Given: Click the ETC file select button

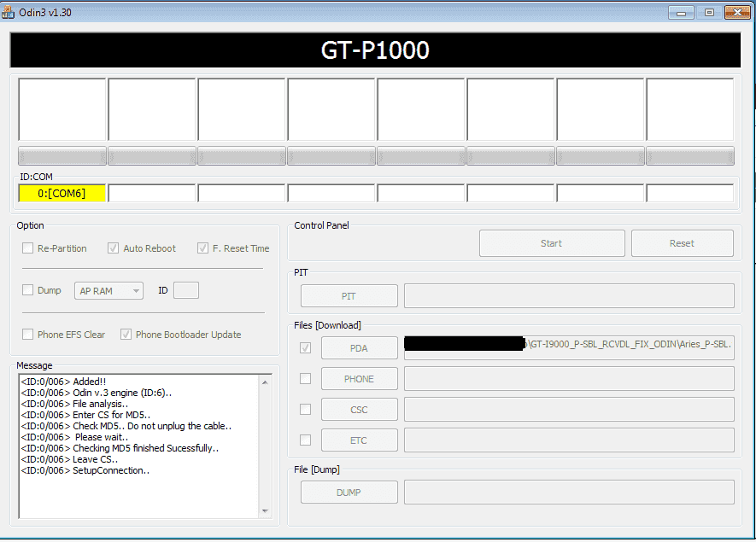Looking at the screenshot, I should [x=359, y=440].
